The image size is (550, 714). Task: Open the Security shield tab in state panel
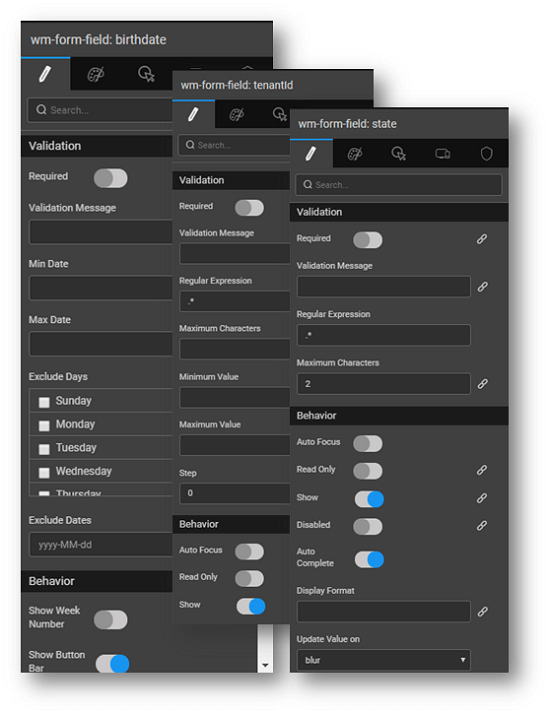coord(486,154)
